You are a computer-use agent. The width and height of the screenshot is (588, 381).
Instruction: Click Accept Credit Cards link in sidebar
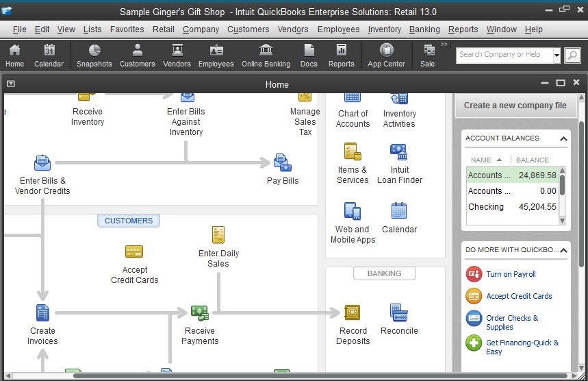tap(519, 296)
